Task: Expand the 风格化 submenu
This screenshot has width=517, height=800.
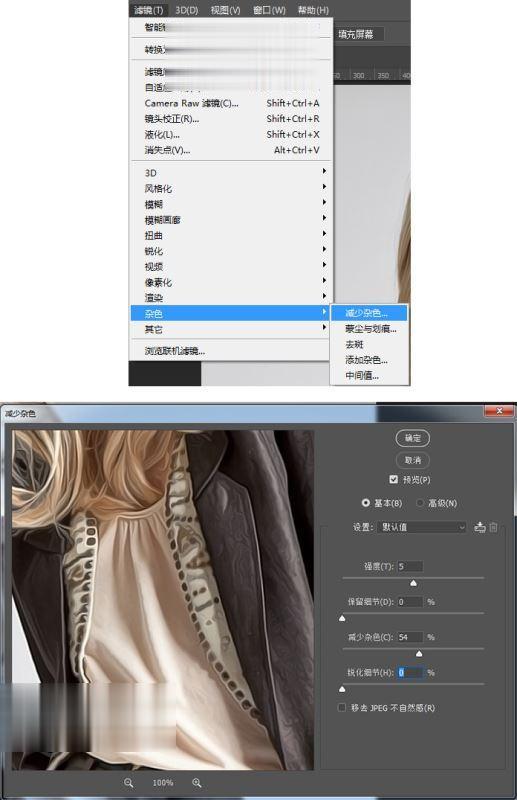Action: point(232,189)
